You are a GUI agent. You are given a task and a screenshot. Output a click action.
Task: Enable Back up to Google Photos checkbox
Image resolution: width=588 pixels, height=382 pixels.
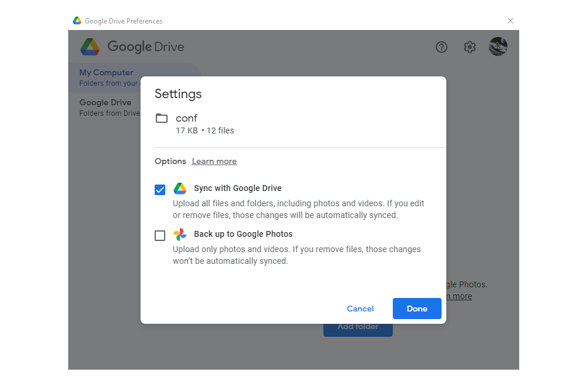[x=160, y=236]
